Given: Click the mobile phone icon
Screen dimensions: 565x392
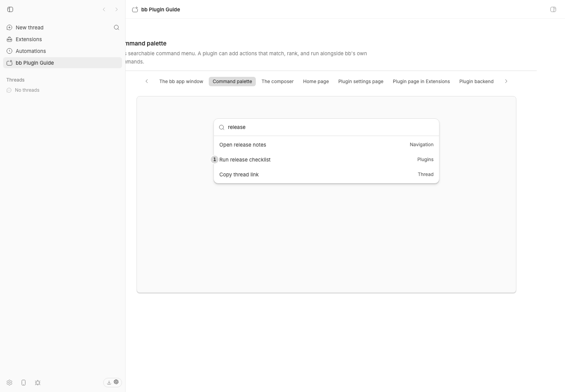Looking at the screenshot, I should (24, 383).
